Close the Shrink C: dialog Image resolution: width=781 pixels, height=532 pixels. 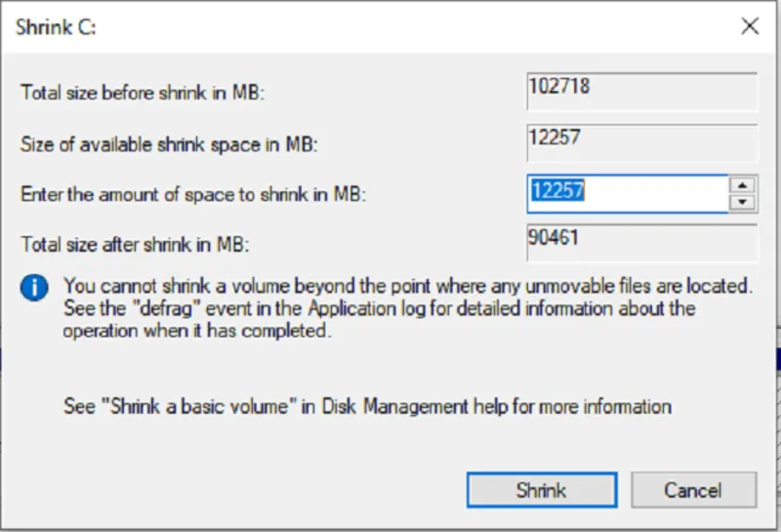(750, 26)
